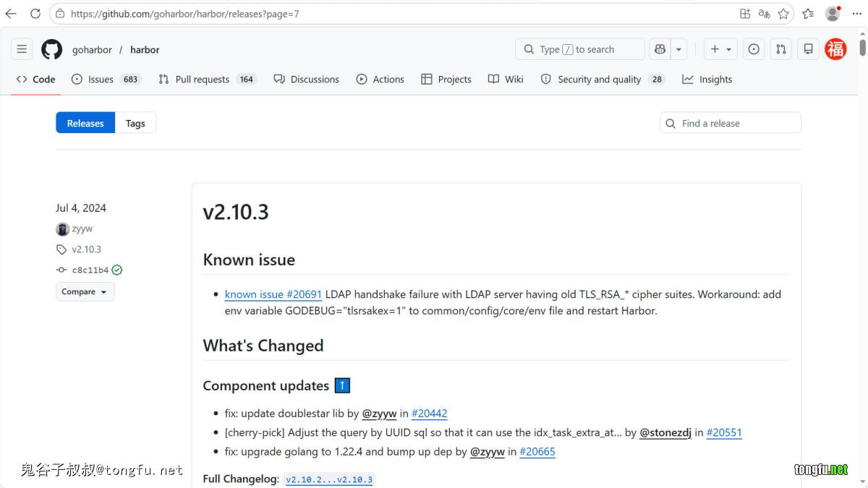Open the harbor repository link

[x=145, y=50]
